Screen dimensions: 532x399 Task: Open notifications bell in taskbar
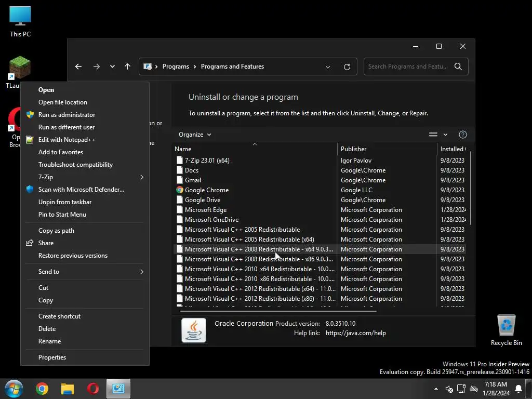(x=518, y=389)
